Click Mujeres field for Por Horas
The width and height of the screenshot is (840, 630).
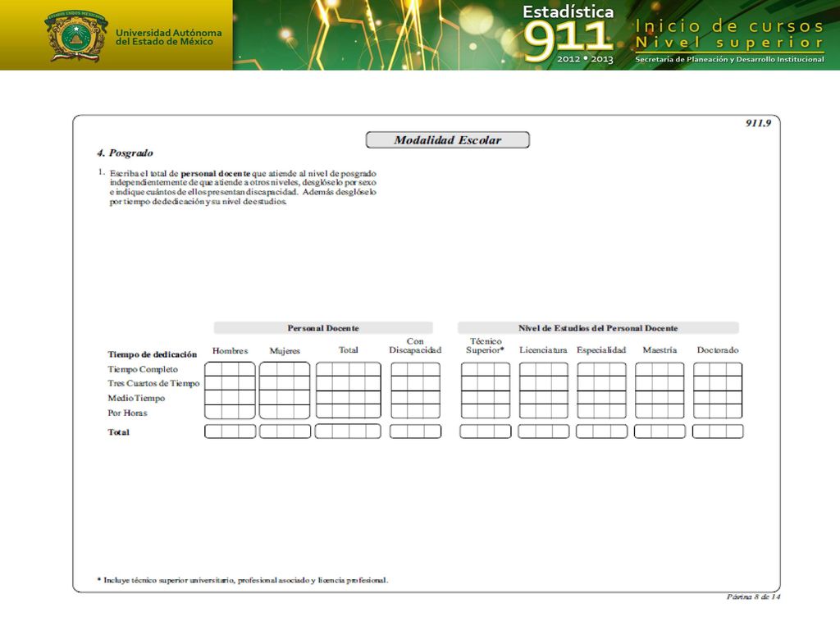click(x=285, y=412)
